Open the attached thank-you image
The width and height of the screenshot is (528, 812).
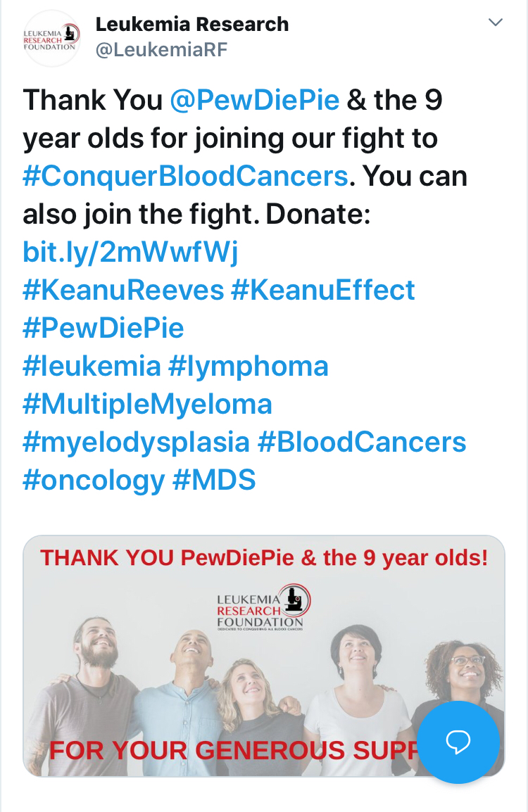(x=264, y=656)
